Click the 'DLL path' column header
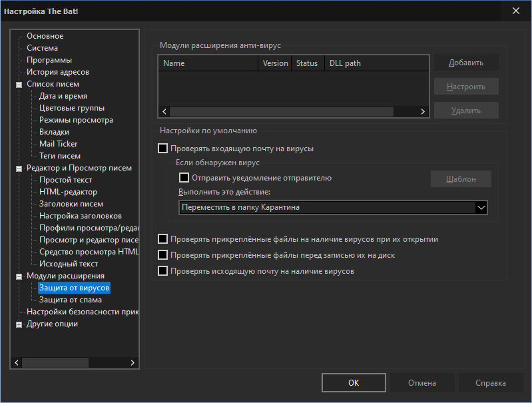Screen dimensions: 532x403 point(377,63)
